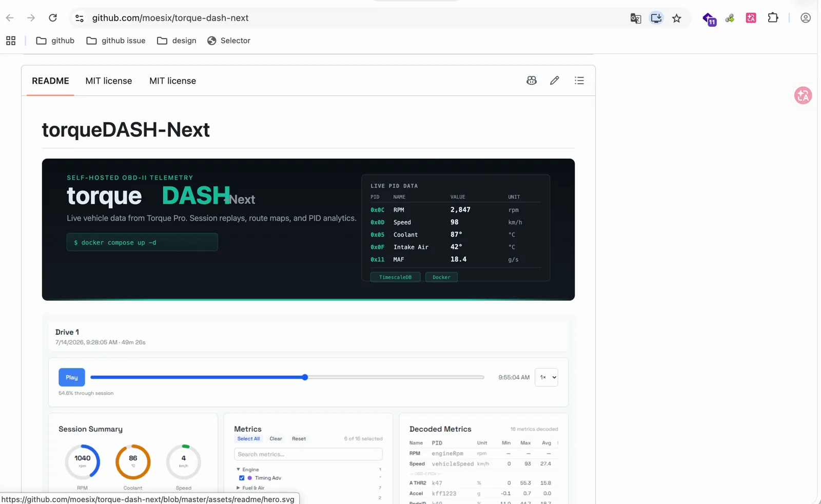Click the 0x0D Speed PID row

point(456,222)
